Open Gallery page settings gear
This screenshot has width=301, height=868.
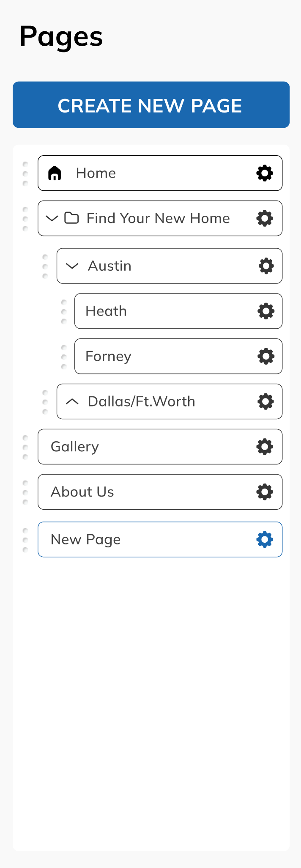pos(265,447)
